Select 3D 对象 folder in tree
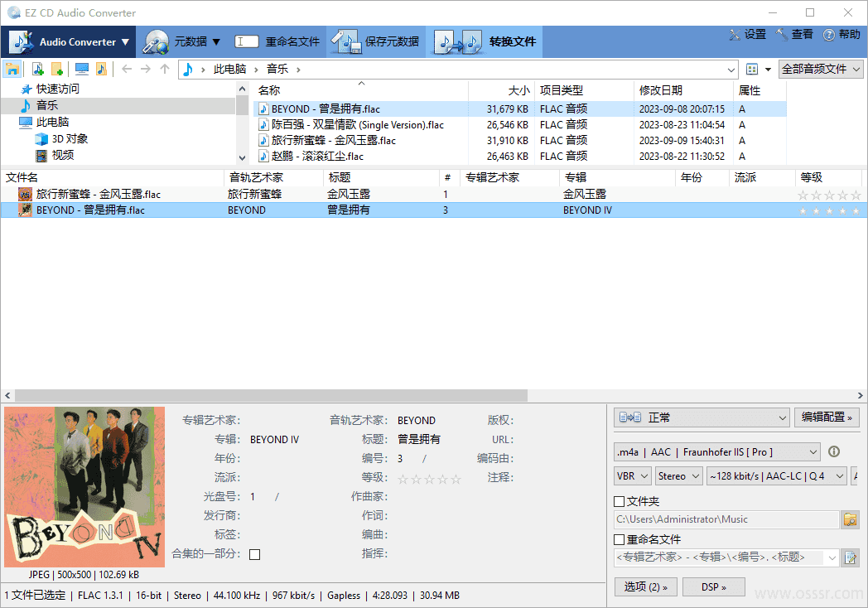This screenshot has width=868, height=608. point(62,139)
